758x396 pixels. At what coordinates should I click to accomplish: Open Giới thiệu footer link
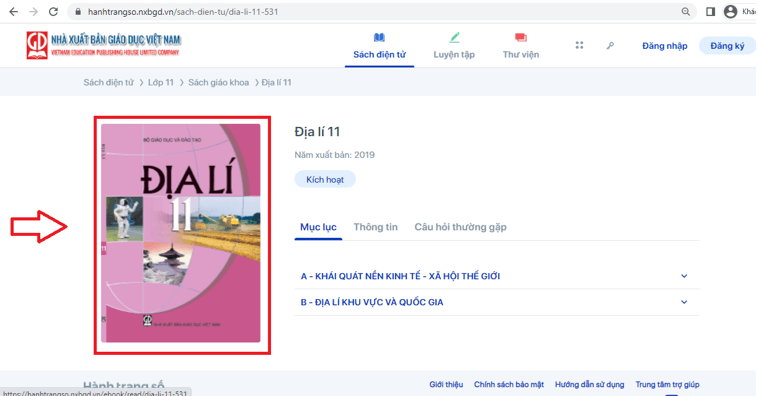[x=446, y=384]
